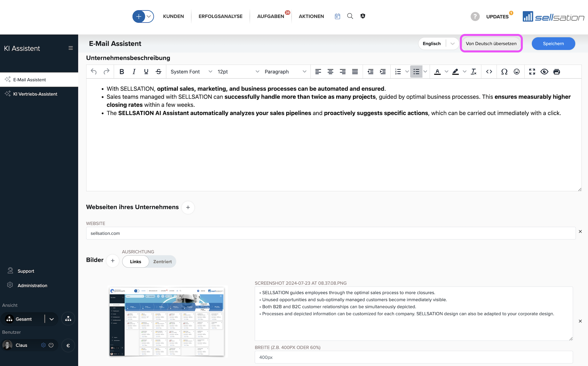Decrease indent
The image size is (588, 366).
(x=370, y=72)
